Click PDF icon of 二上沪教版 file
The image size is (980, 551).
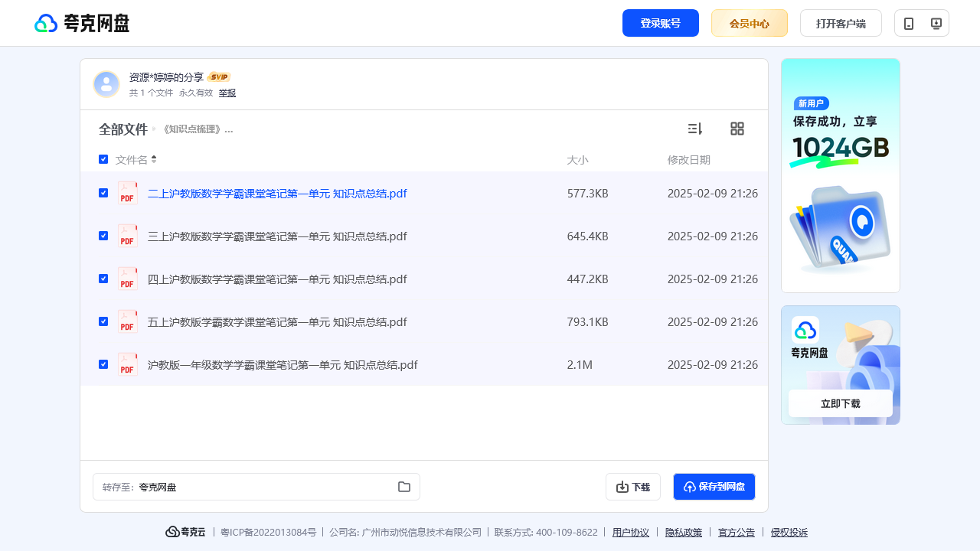pyautogui.click(x=128, y=193)
